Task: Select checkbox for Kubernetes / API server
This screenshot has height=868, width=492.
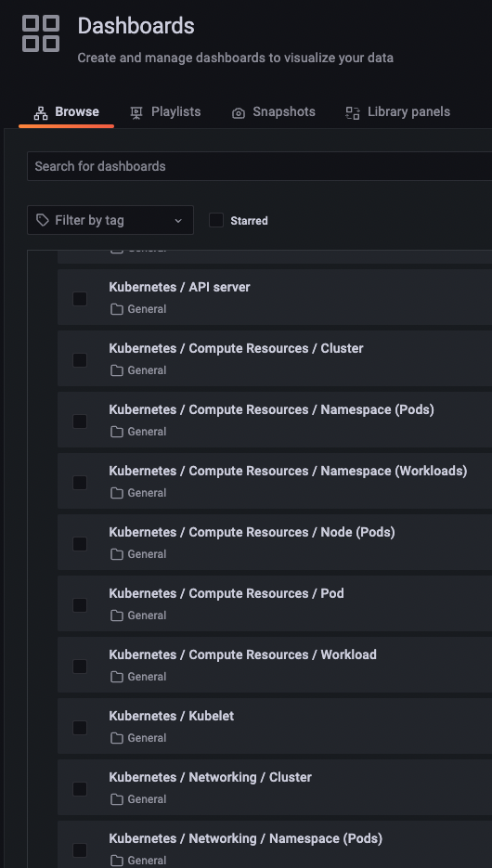Action: pyautogui.click(x=80, y=299)
